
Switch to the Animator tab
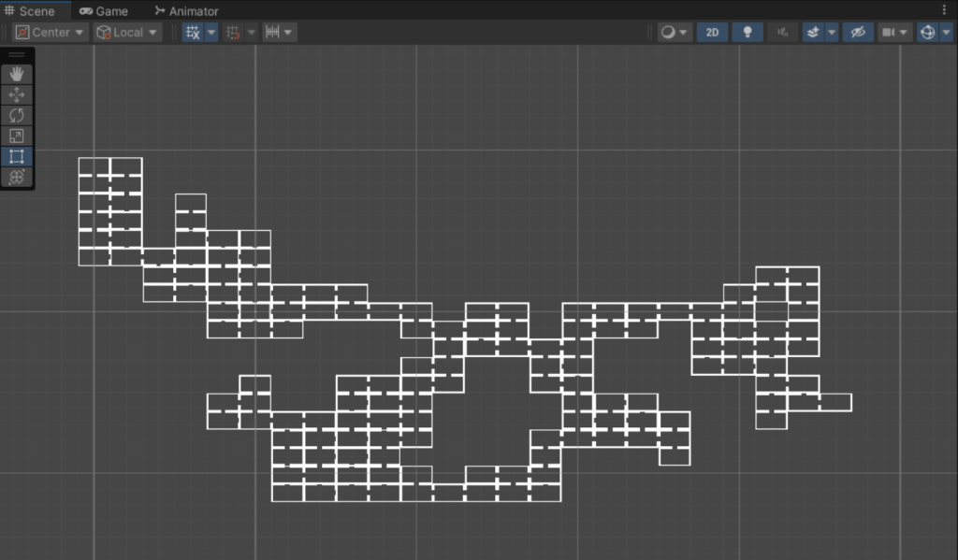186,10
